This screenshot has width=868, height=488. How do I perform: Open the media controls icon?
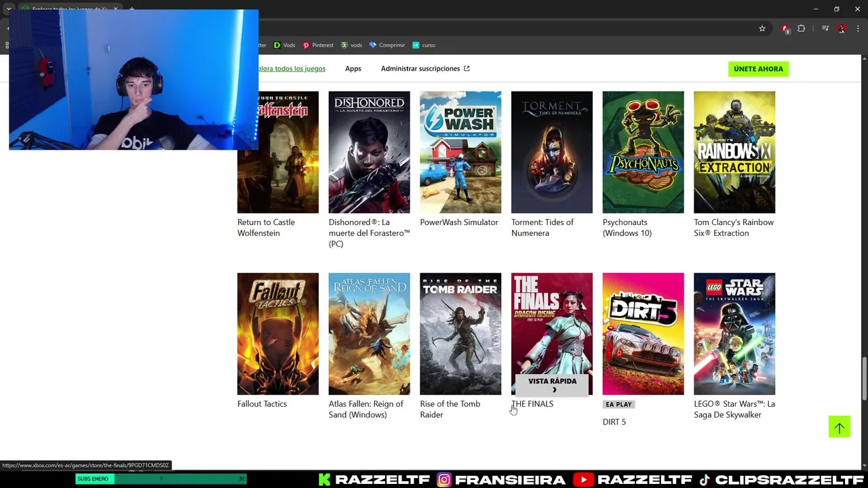[x=825, y=28]
